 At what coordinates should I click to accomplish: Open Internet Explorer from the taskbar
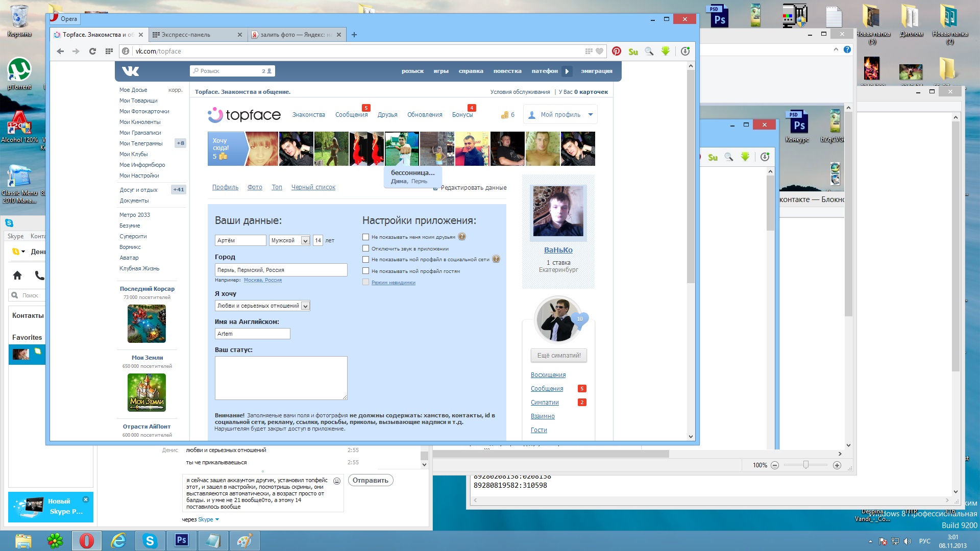pos(118,541)
